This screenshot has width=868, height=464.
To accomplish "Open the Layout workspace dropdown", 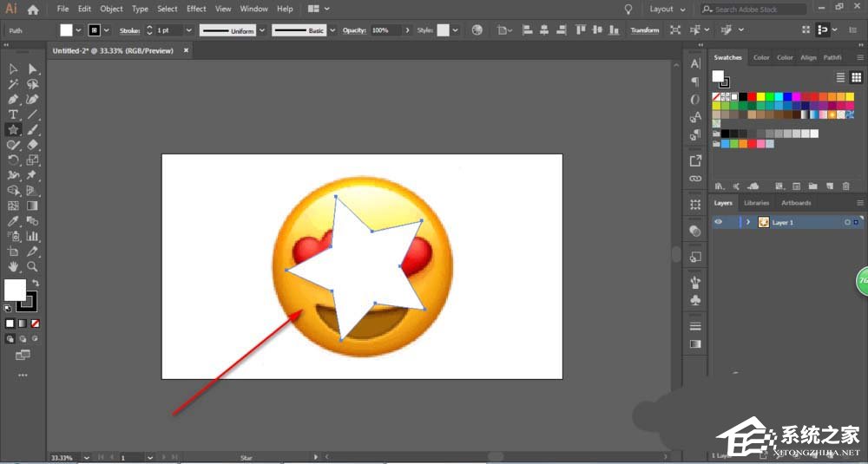I will coord(667,9).
